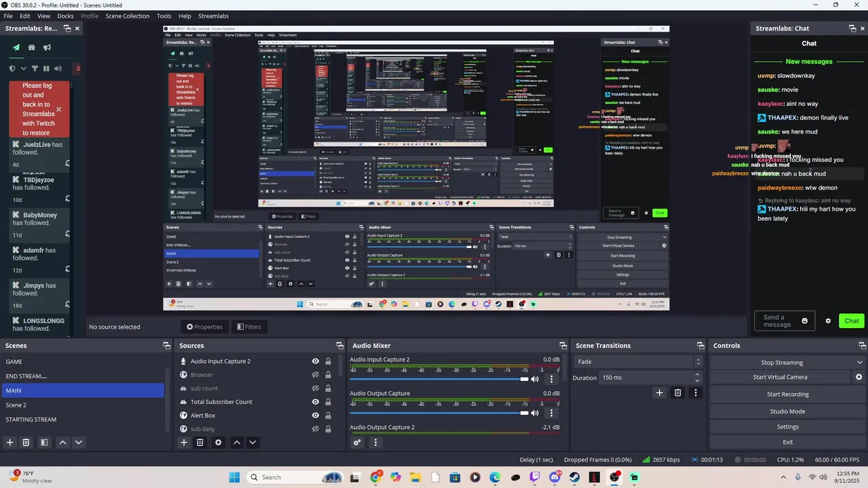Open the gift icon tab in Streamlabs

coord(31,47)
